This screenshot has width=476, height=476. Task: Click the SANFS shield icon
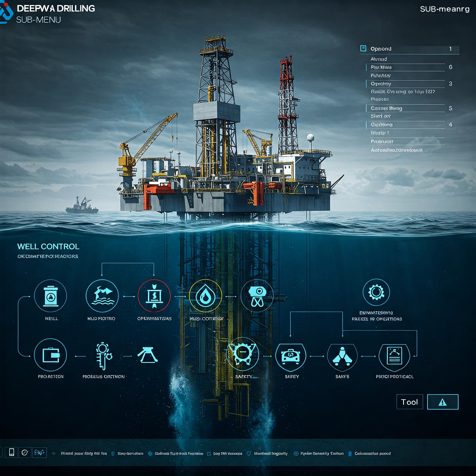click(342, 357)
